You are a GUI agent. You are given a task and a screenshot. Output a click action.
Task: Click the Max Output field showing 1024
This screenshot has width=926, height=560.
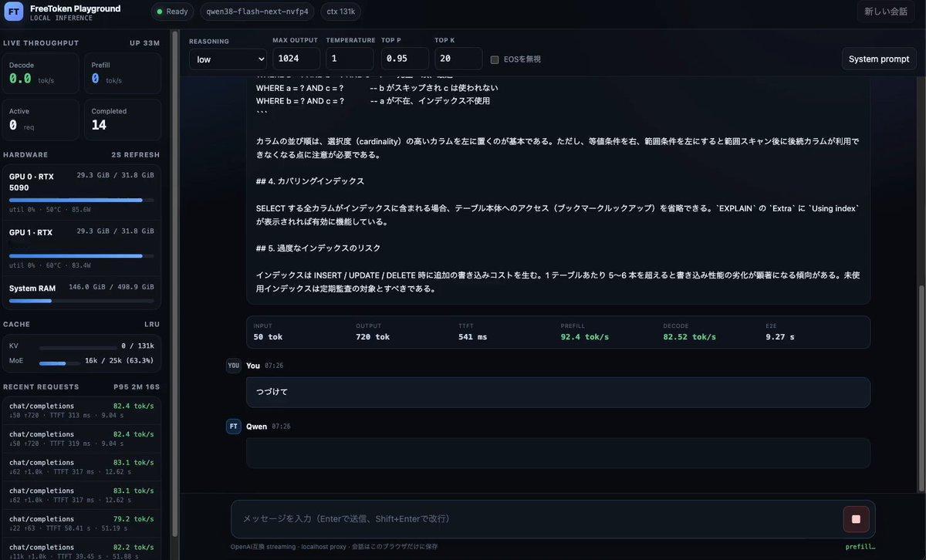coord(296,59)
